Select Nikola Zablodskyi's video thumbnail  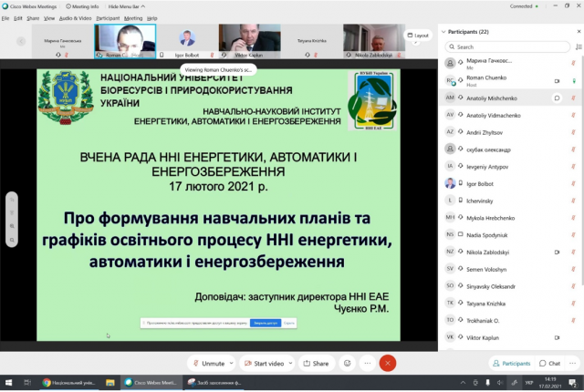[x=374, y=41]
